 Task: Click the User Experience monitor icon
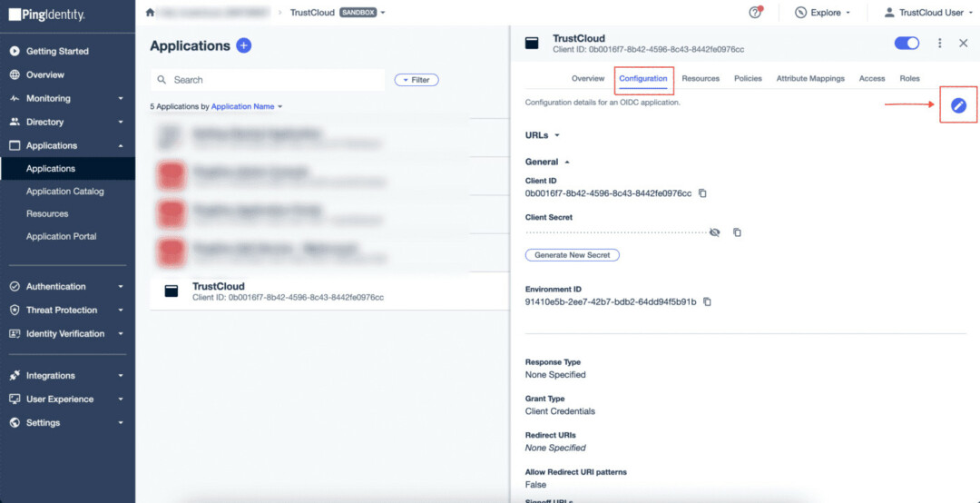[x=15, y=399]
